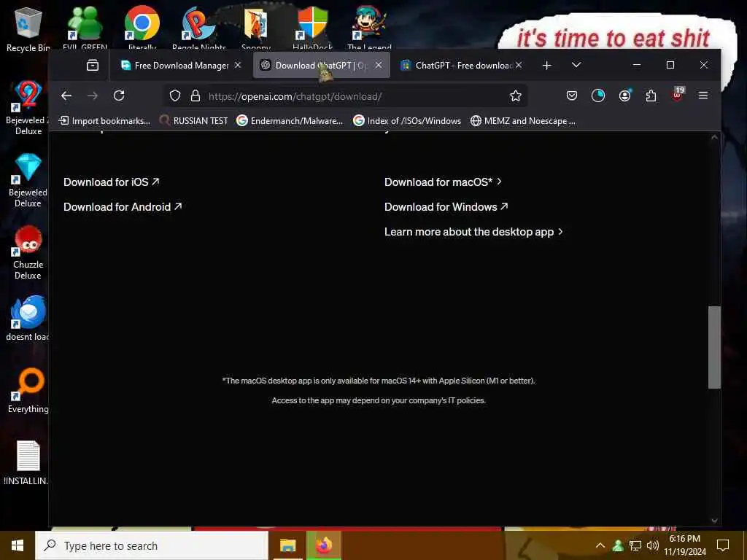The height and width of the screenshot is (560, 747).
Task: Go back with the Firefox back arrow
Action: 66,96
